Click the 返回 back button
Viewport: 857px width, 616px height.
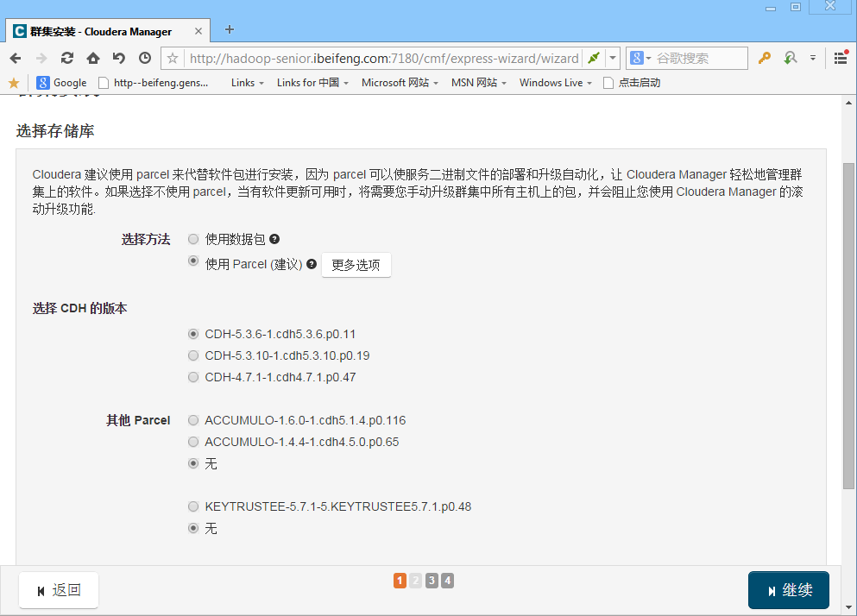click(59, 590)
